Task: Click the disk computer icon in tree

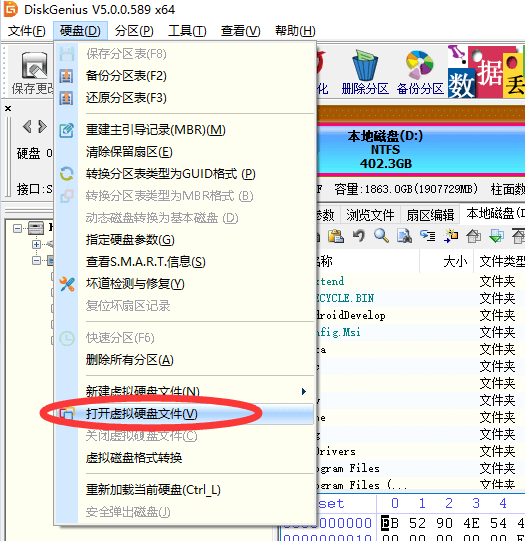Action: pos(36,228)
